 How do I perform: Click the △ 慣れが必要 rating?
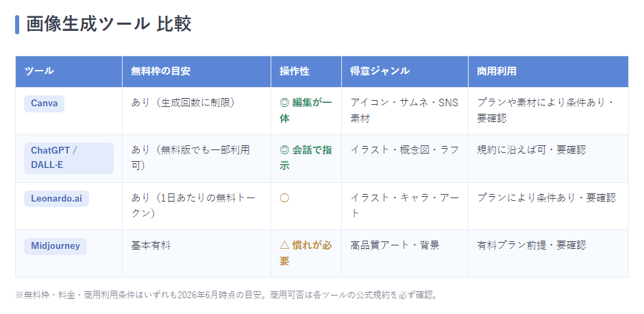pos(306,253)
